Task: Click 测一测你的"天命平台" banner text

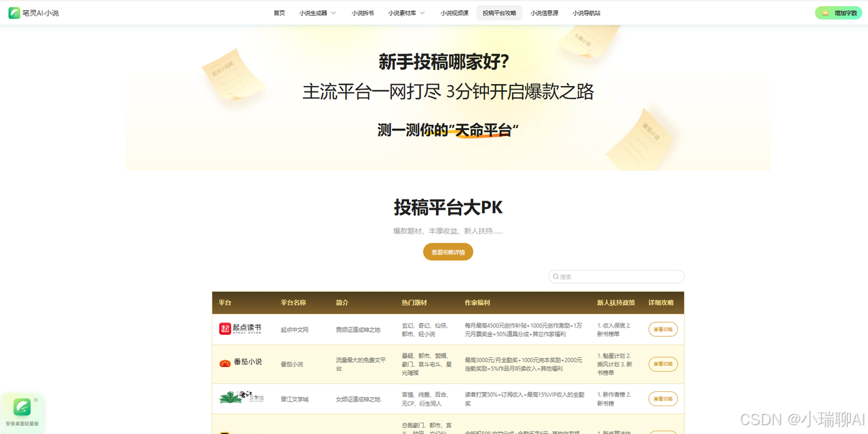Action: (x=448, y=130)
